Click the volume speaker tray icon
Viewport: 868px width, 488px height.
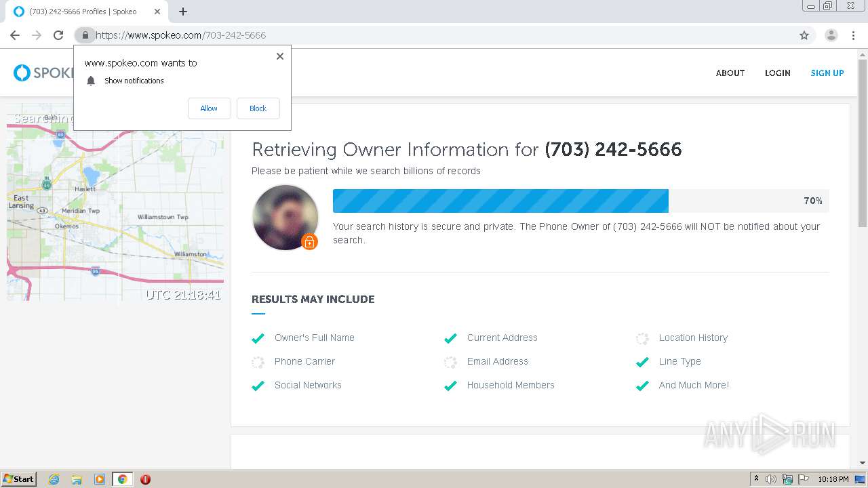click(770, 479)
